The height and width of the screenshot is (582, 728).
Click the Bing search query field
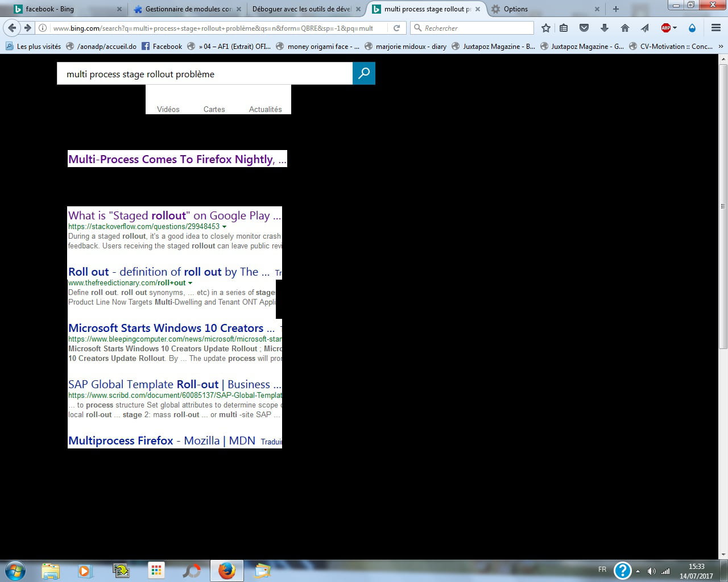tap(205, 74)
